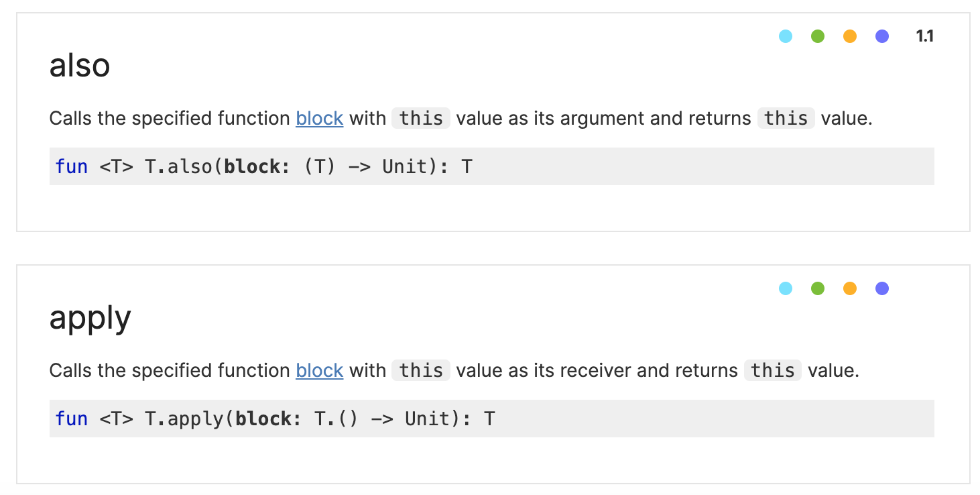Click the green platform dot in apply card
This screenshot has width=980, height=495.
pyautogui.click(x=818, y=288)
